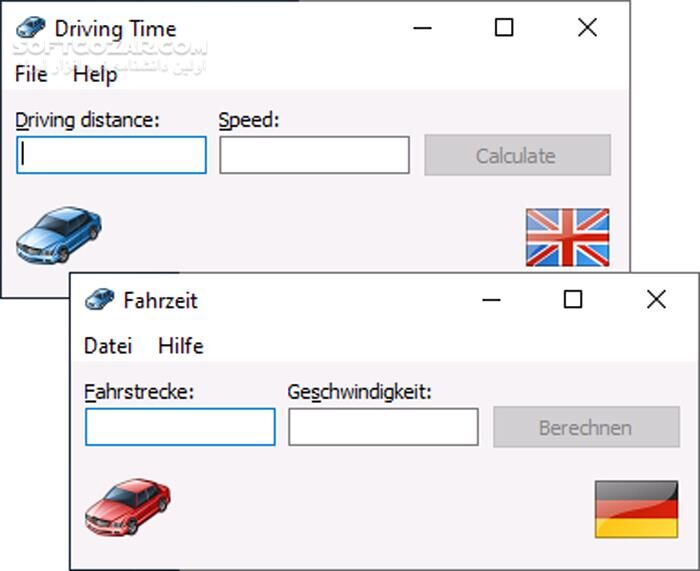
Task: Open the Help menu
Action: click(x=95, y=74)
